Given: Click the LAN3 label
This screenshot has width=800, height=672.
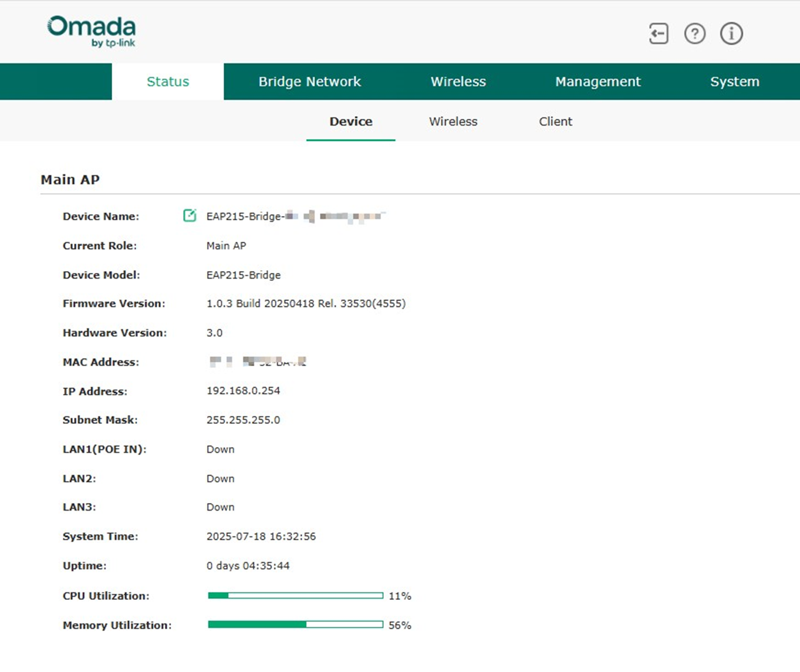Looking at the screenshot, I should [x=79, y=507].
